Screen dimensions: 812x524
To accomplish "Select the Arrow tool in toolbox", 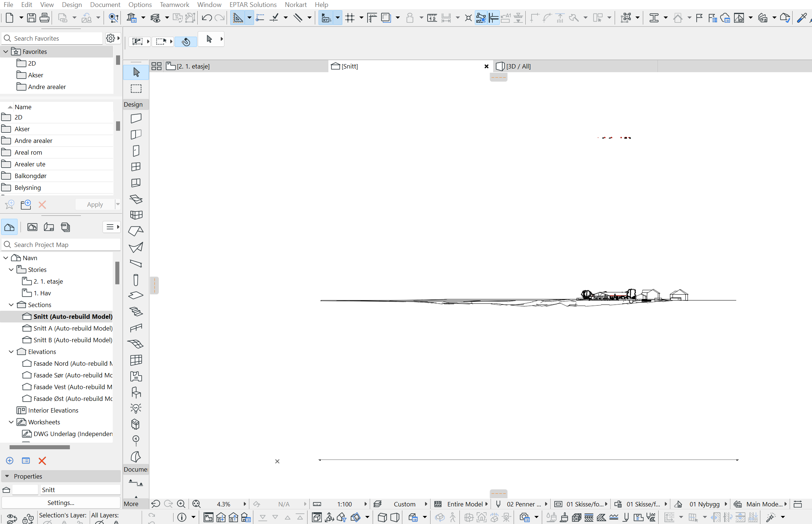I will (136, 72).
